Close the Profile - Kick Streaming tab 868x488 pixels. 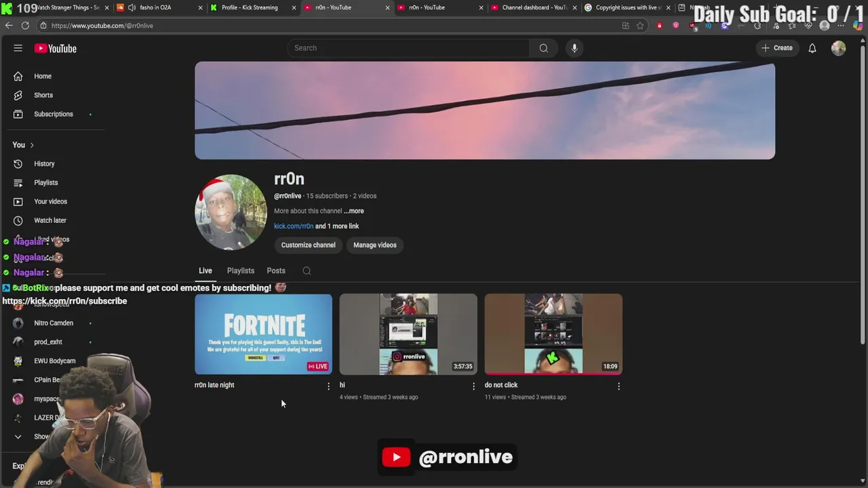click(294, 7)
